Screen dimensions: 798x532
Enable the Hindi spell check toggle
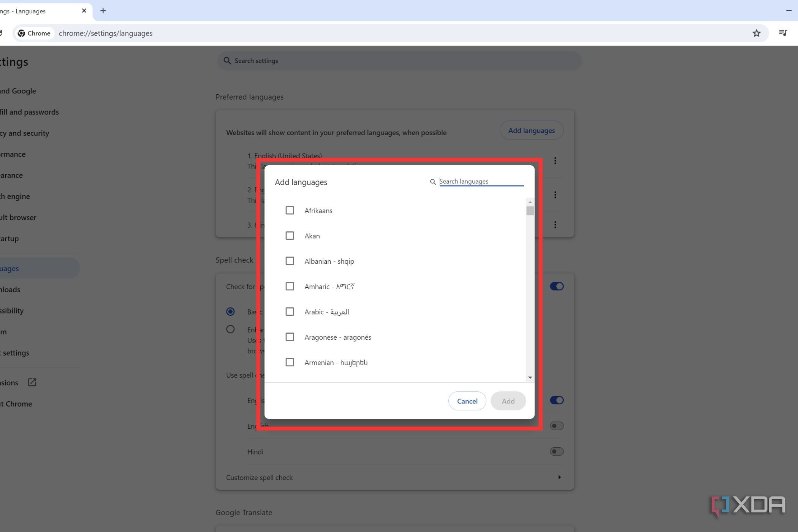pyautogui.click(x=557, y=451)
